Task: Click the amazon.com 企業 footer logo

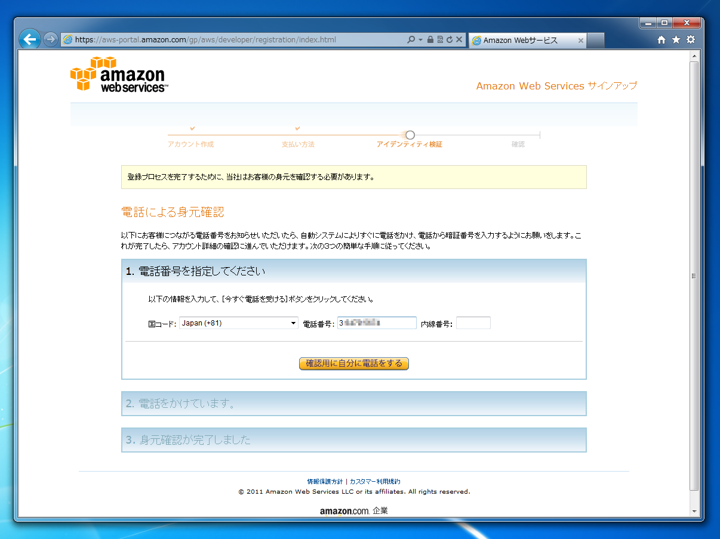Action: pyautogui.click(x=354, y=511)
